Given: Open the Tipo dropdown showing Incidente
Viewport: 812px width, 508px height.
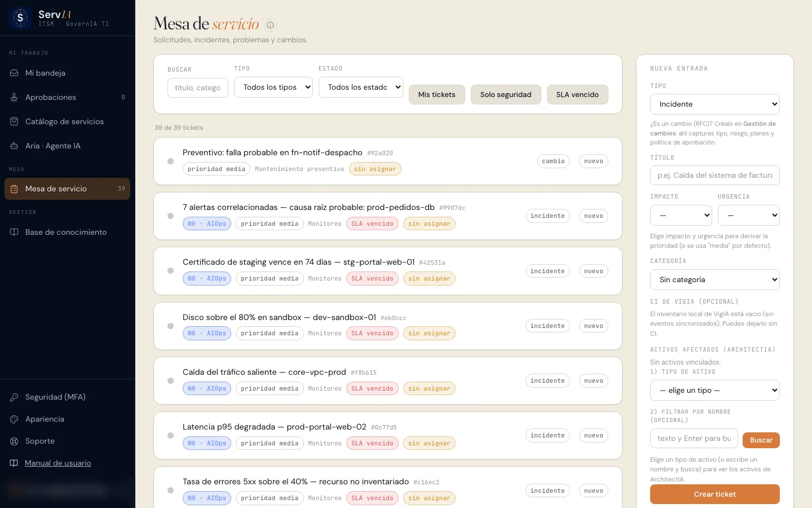Looking at the screenshot, I should [715, 104].
